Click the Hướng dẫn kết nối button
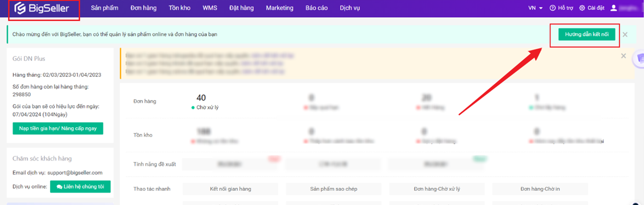 586,35
